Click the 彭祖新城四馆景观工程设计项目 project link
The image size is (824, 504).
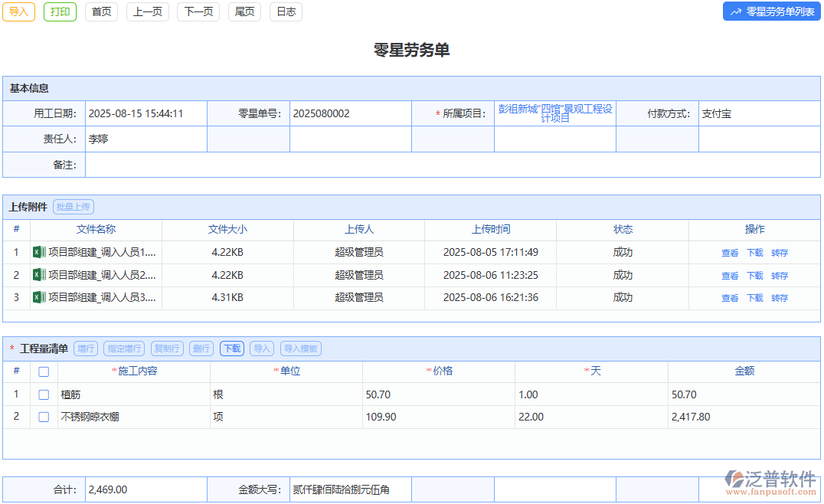pyautogui.click(x=555, y=112)
